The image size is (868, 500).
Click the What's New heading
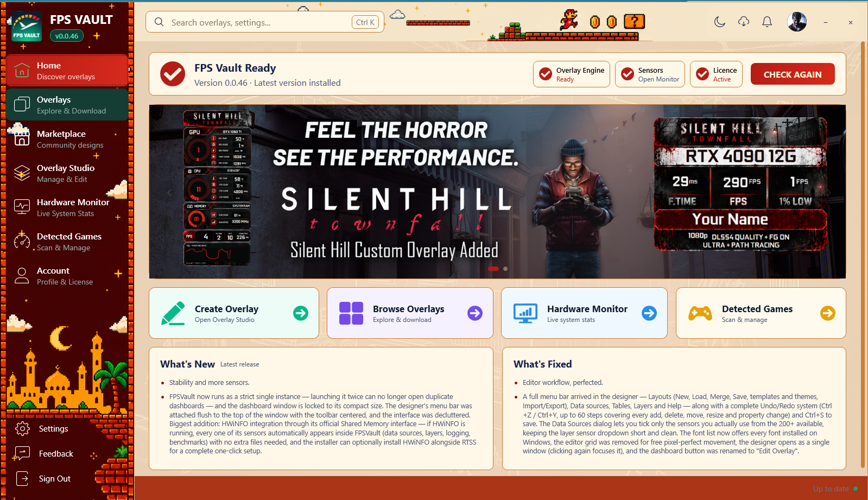(187, 364)
